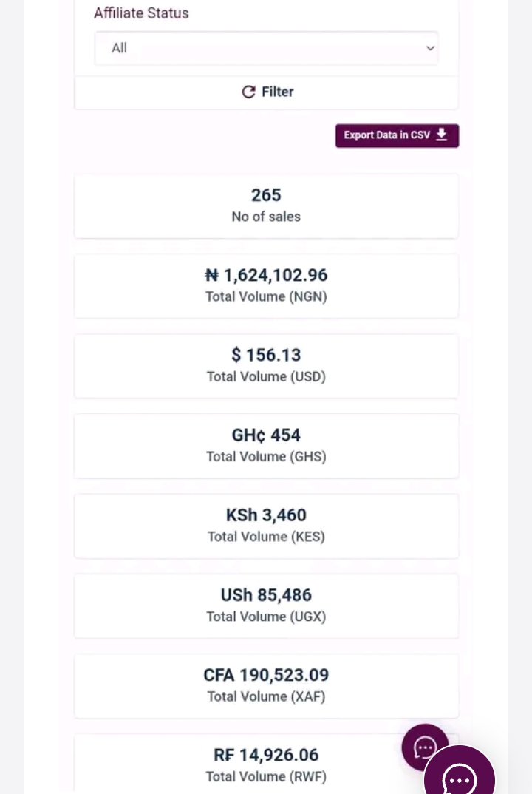Click the USh 85,486 volume card
This screenshot has height=794, width=532.
[266, 605]
